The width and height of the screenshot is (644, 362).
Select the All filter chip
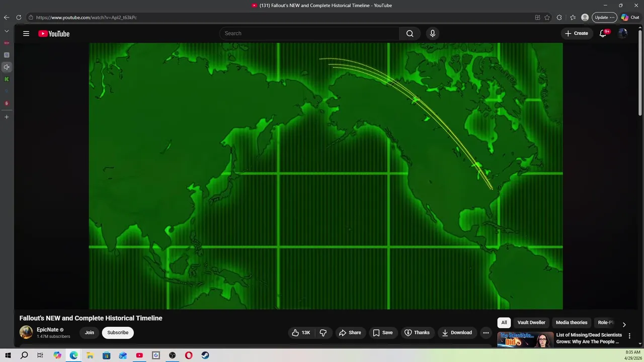coord(504,323)
